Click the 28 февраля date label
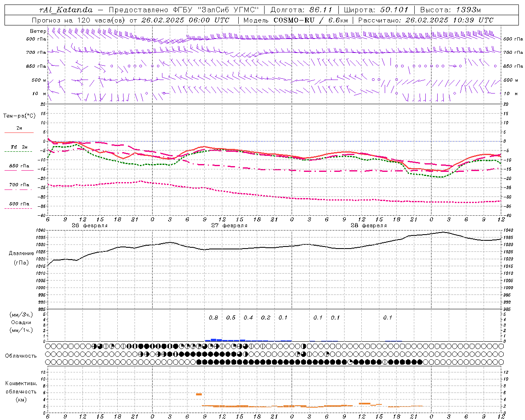525x420 pixels. pos(369,226)
